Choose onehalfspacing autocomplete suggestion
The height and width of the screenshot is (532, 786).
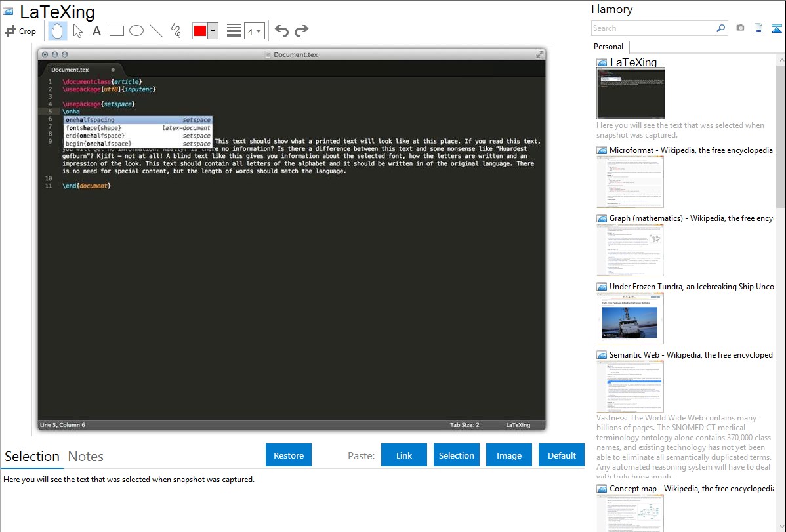(x=138, y=120)
